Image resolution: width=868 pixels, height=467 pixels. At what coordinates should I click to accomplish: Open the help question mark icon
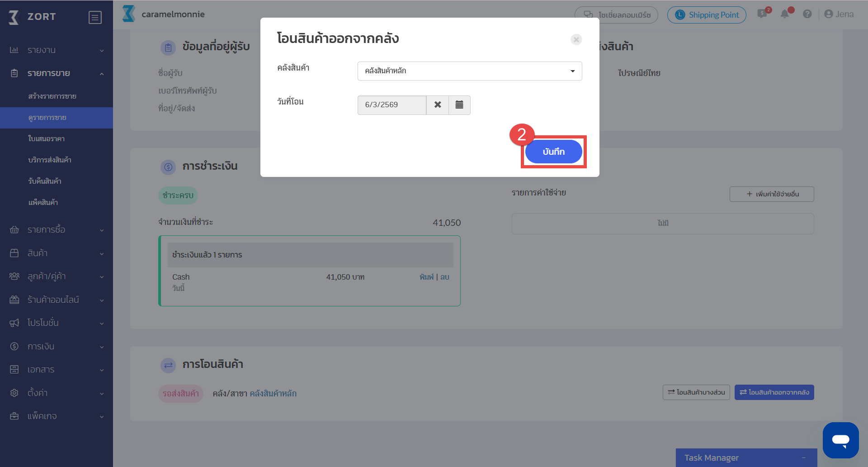click(x=807, y=14)
